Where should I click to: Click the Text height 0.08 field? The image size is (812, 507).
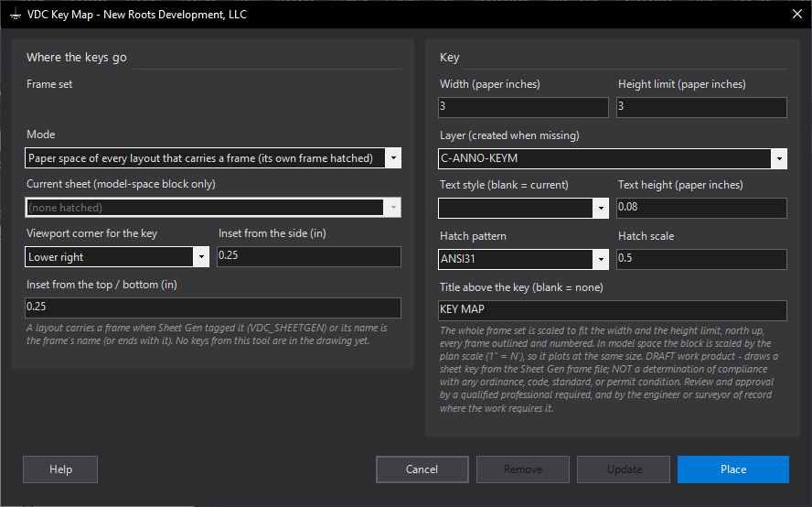pyautogui.click(x=701, y=208)
